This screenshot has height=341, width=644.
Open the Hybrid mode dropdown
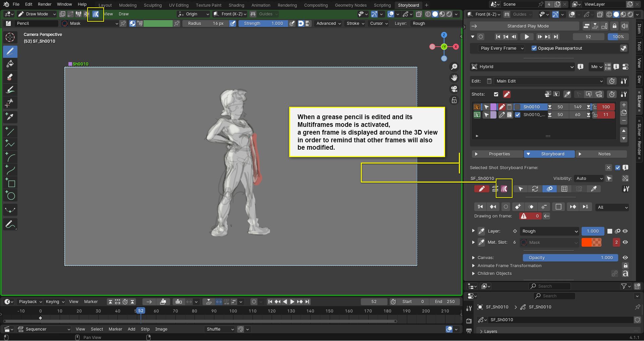(x=522, y=67)
